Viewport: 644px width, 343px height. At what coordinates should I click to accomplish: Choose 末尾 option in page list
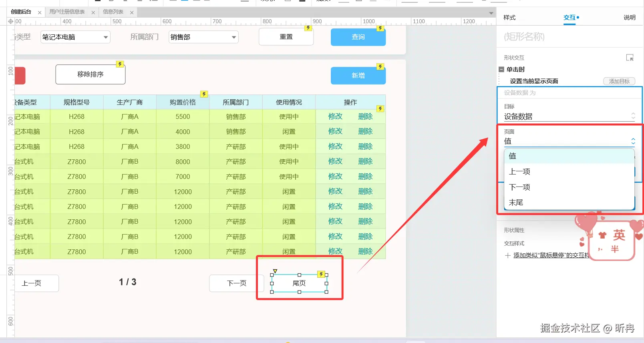click(x=569, y=203)
